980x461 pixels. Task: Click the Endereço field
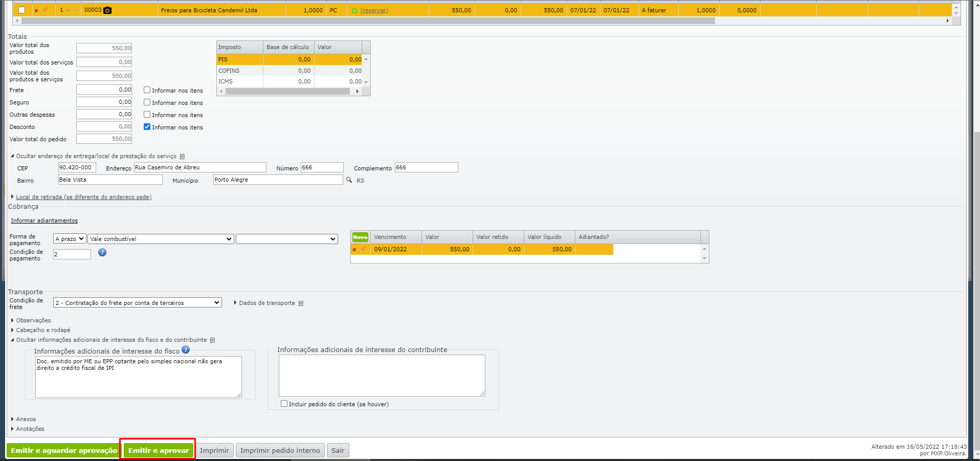tap(200, 167)
